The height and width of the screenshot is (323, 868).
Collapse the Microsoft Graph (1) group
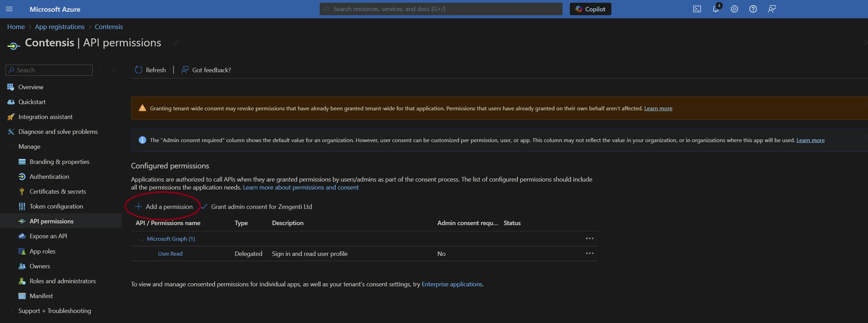click(x=141, y=239)
